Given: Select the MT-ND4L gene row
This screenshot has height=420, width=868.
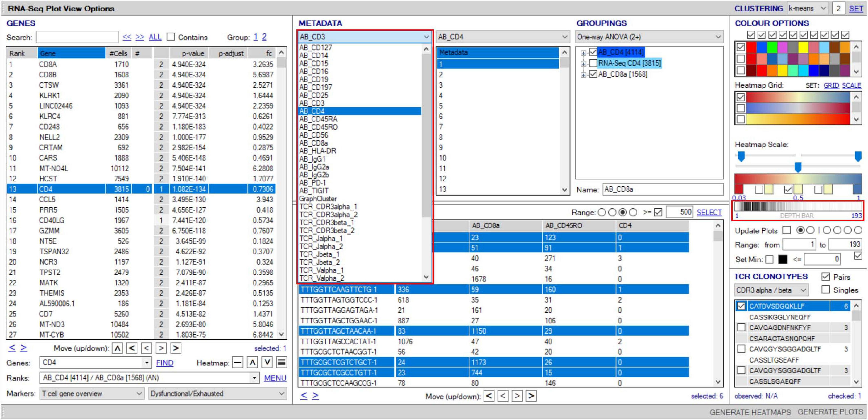Looking at the screenshot, I should [x=142, y=168].
